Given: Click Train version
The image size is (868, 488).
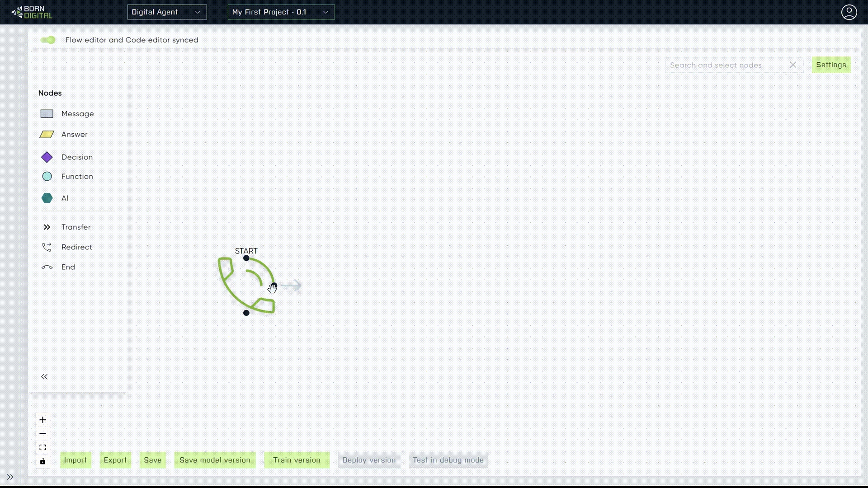Looking at the screenshot, I should click(x=297, y=460).
